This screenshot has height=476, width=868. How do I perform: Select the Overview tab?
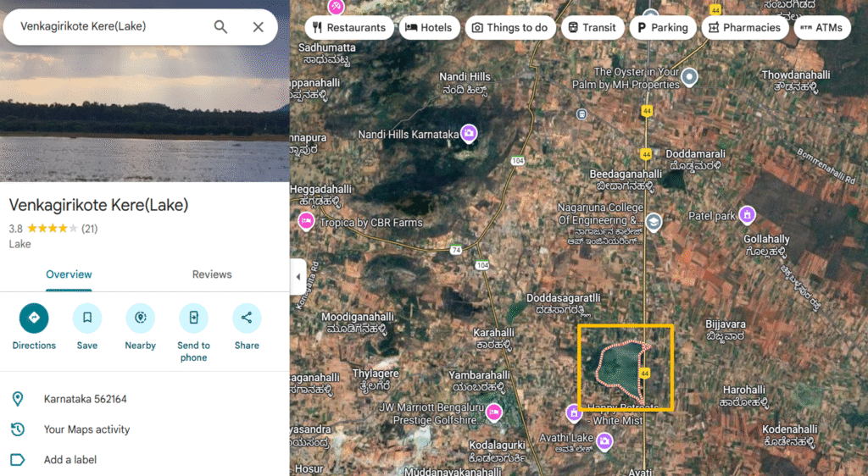point(69,274)
